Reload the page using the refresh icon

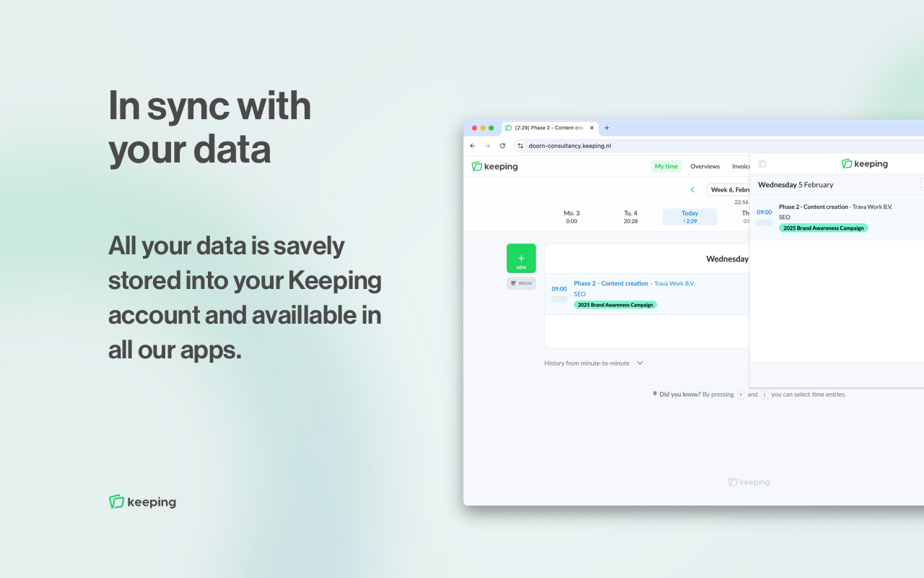[x=502, y=145]
